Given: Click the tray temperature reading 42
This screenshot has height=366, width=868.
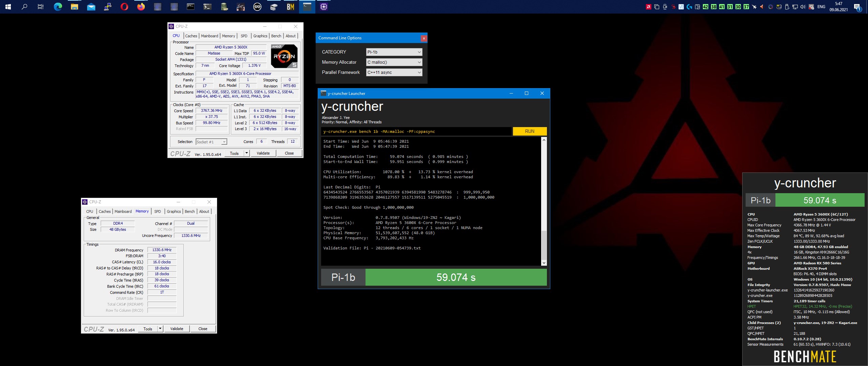Looking at the screenshot, I should pos(705,6).
